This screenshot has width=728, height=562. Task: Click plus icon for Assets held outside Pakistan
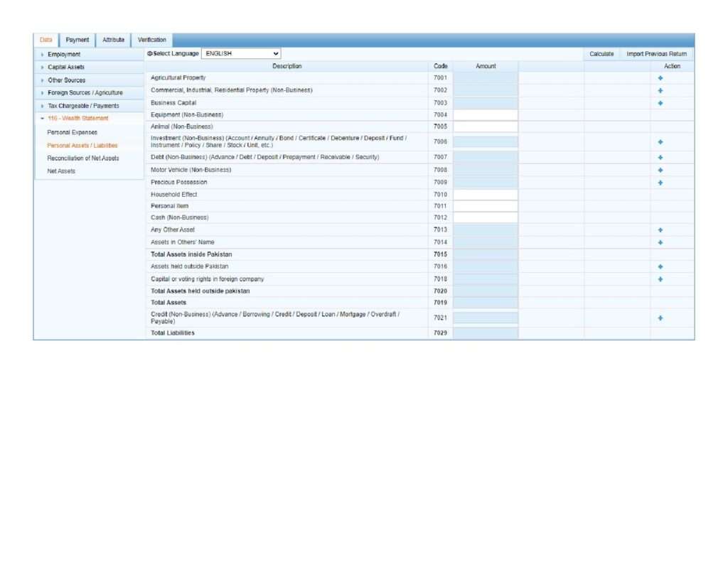pyautogui.click(x=660, y=266)
